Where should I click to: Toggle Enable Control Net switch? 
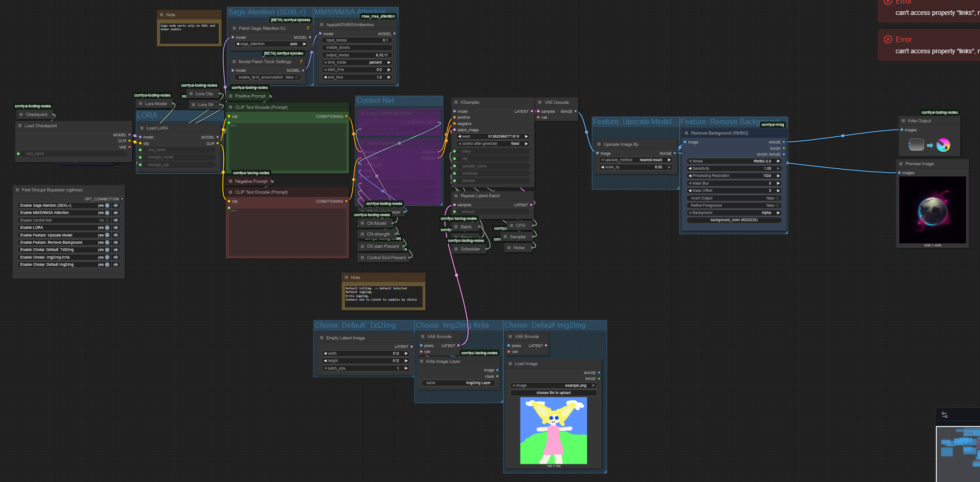[107, 220]
